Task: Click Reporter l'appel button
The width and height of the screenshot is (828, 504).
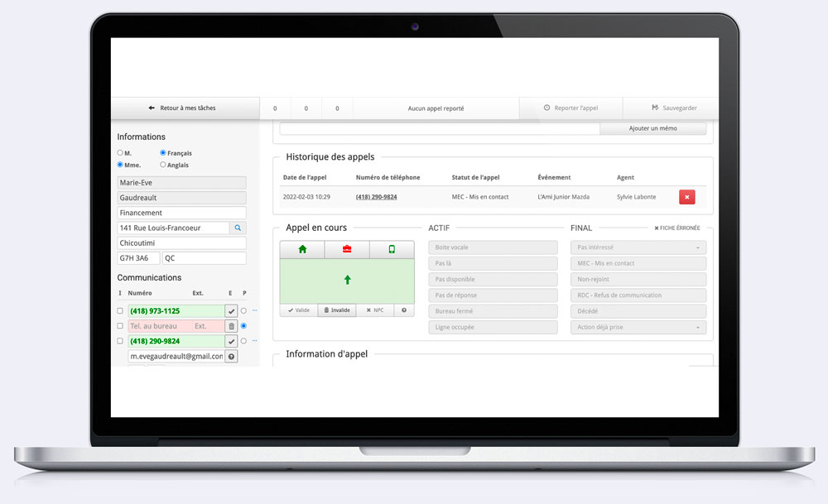Action: [570, 108]
